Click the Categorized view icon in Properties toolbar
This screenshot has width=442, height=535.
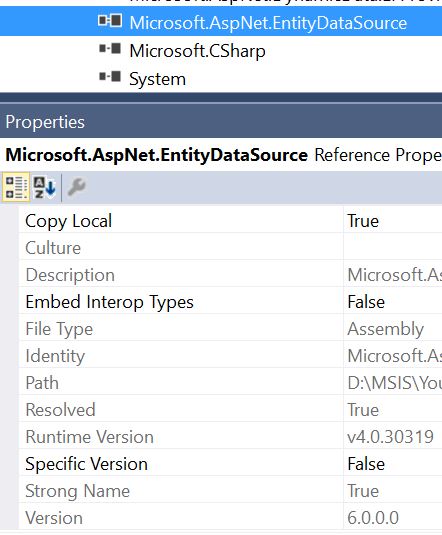pos(16,187)
